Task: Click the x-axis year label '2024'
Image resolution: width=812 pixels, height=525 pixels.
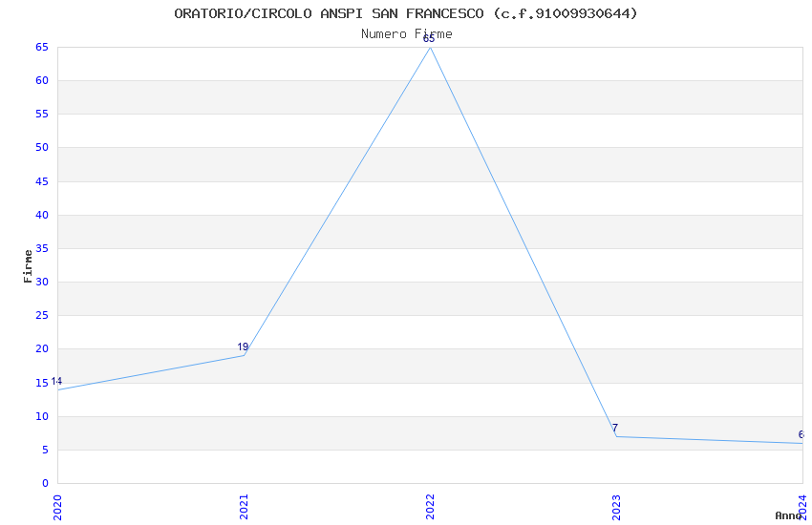Action: [x=802, y=508]
